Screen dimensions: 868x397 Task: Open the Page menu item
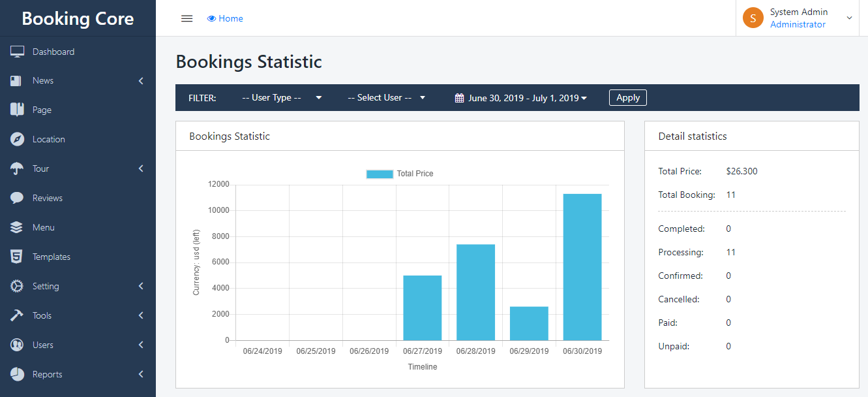pos(42,110)
